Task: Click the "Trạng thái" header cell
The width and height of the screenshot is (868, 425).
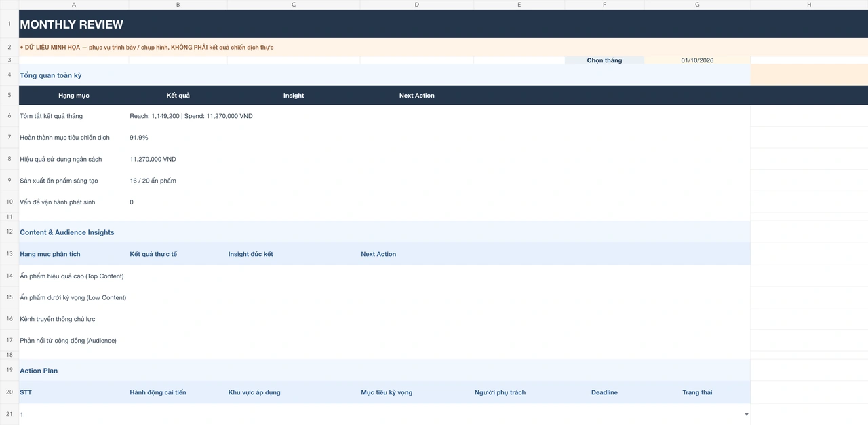Action: point(697,392)
